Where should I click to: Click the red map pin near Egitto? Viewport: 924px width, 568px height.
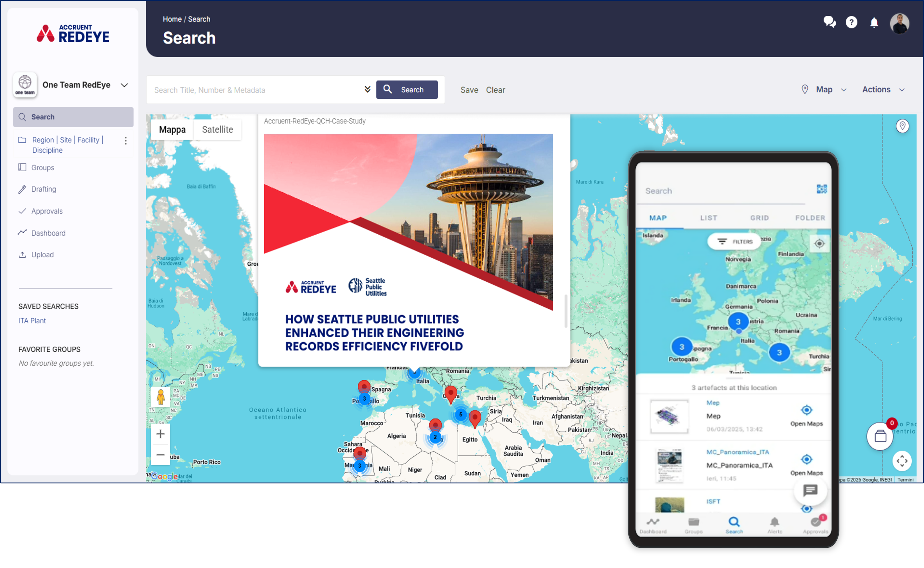coord(475,419)
